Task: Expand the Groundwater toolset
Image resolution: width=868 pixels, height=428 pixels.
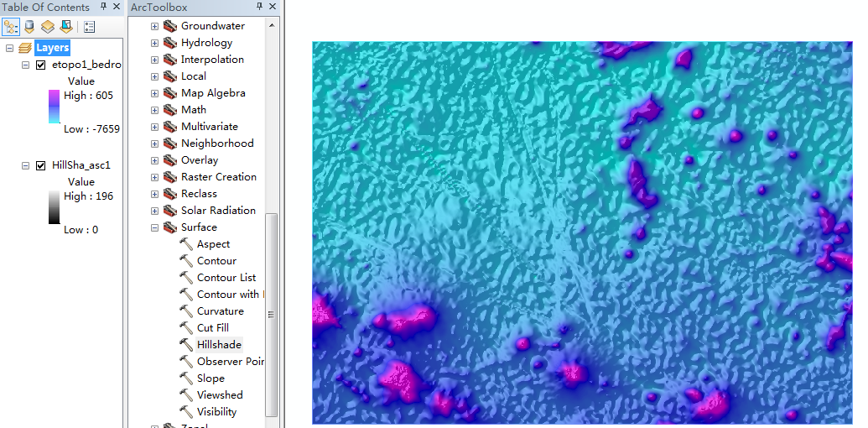Action: 154,26
